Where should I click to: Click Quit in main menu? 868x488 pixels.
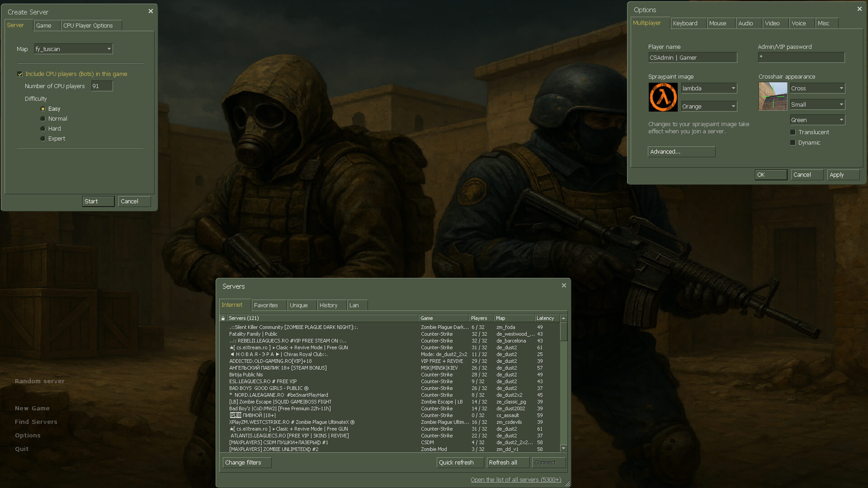point(22,449)
